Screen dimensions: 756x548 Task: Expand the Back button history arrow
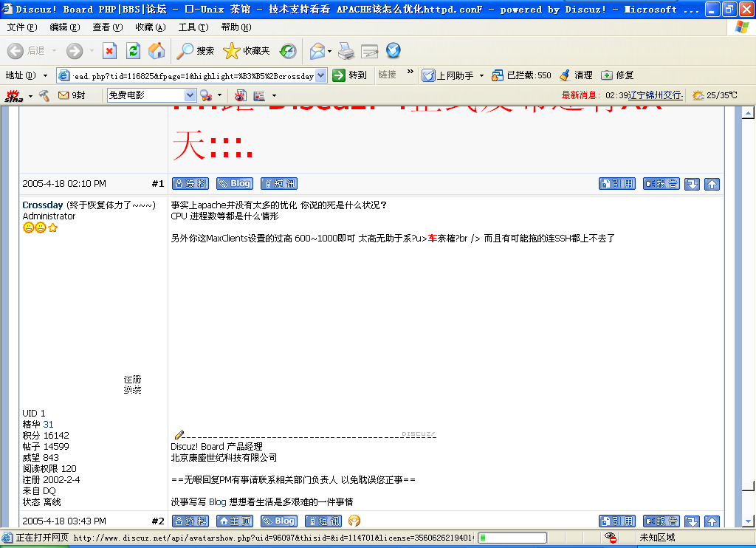(x=54, y=51)
